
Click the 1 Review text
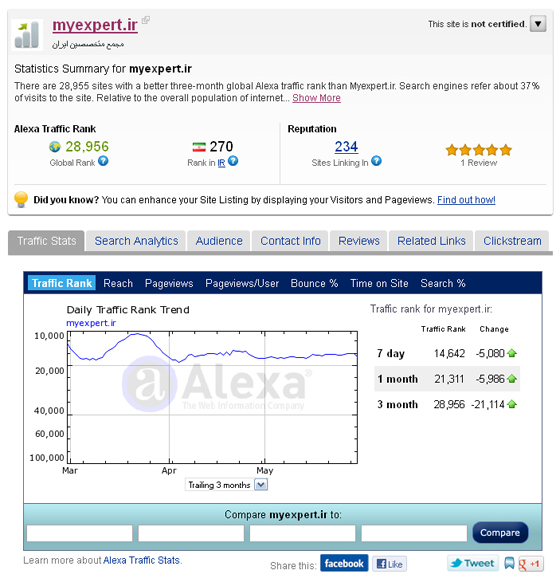pyautogui.click(x=479, y=163)
